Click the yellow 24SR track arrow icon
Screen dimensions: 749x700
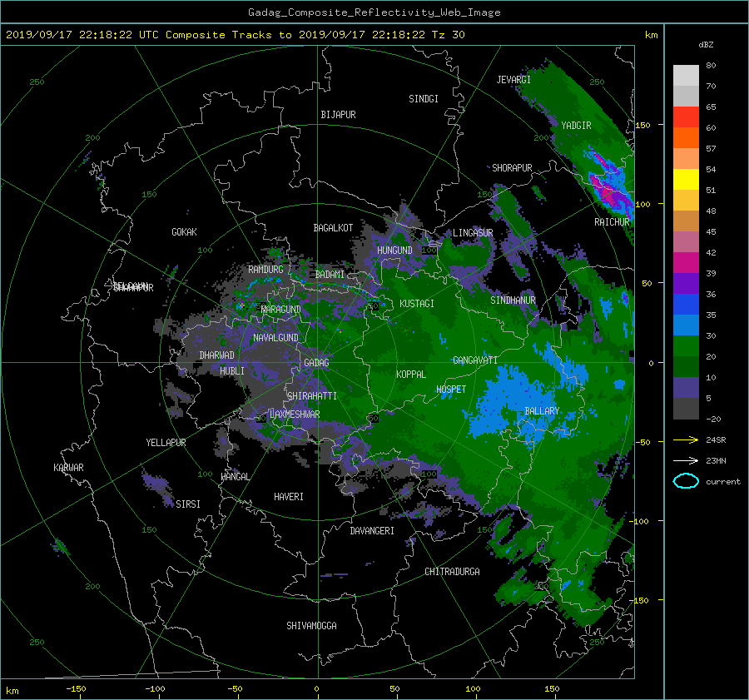tap(686, 439)
